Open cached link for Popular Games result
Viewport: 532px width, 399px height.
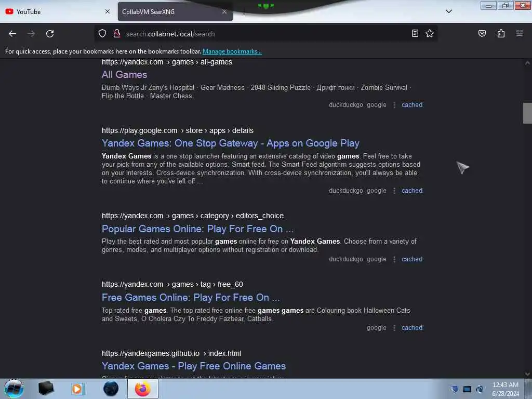(x=412, y=259)
